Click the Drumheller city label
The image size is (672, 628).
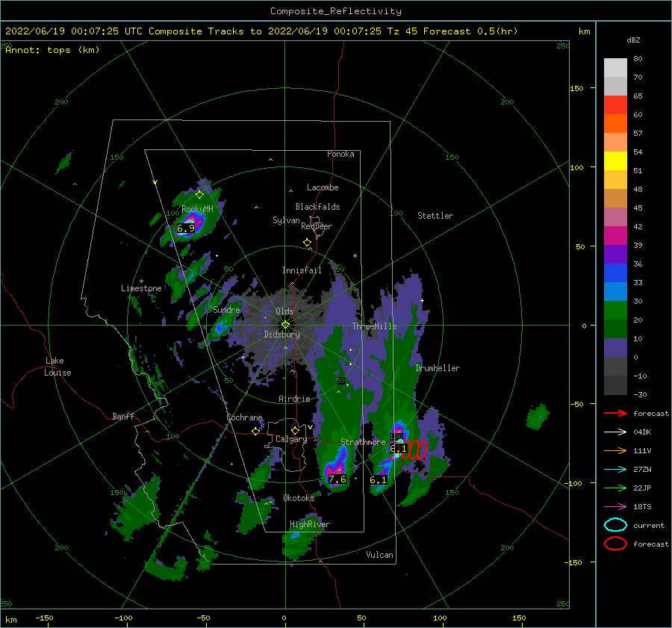(x=438, y=368)
